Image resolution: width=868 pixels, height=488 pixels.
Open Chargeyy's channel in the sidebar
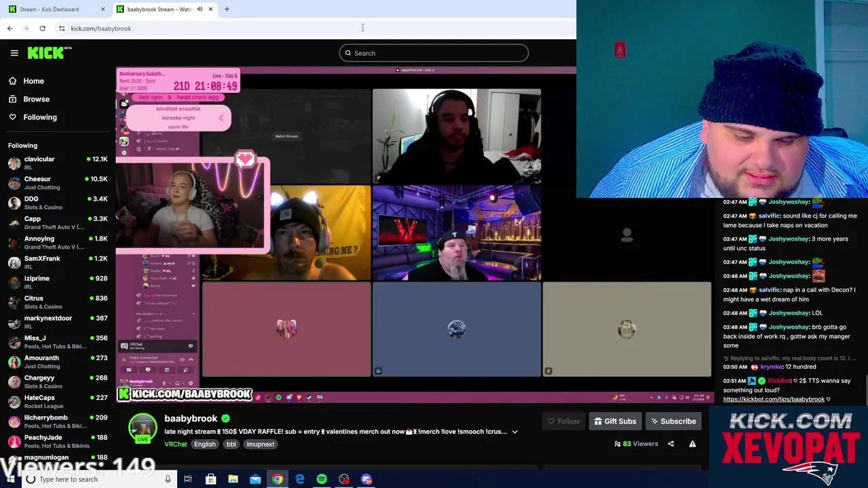tap(57, 382)
